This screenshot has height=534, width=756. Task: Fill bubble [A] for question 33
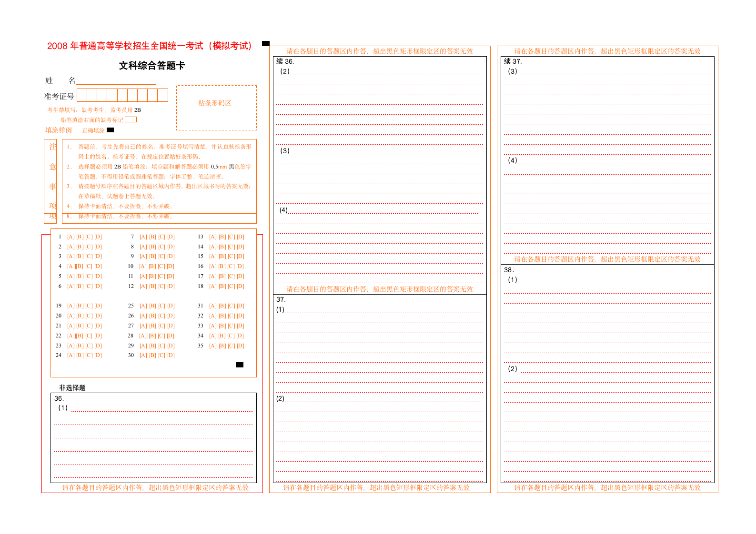[x=212, y=326]
